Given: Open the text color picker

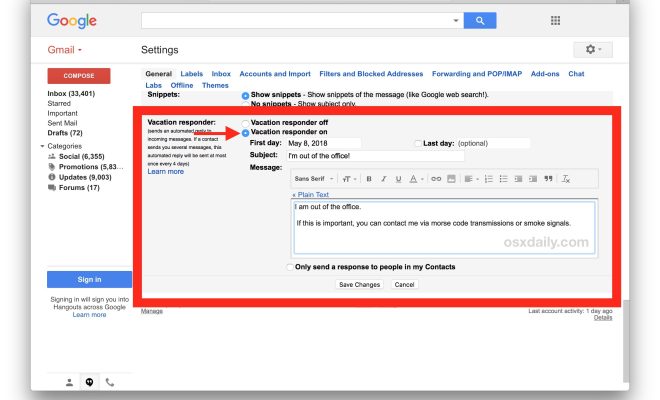Looking at the screenshot, I should pos(416,179).
